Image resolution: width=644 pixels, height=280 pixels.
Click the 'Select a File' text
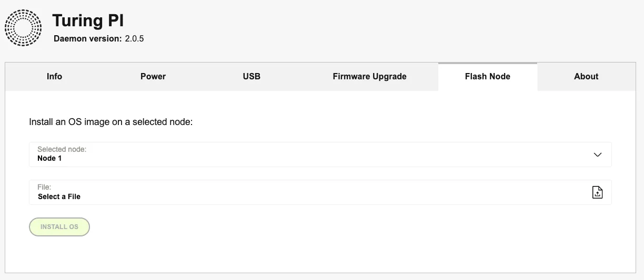pos(59,196)
